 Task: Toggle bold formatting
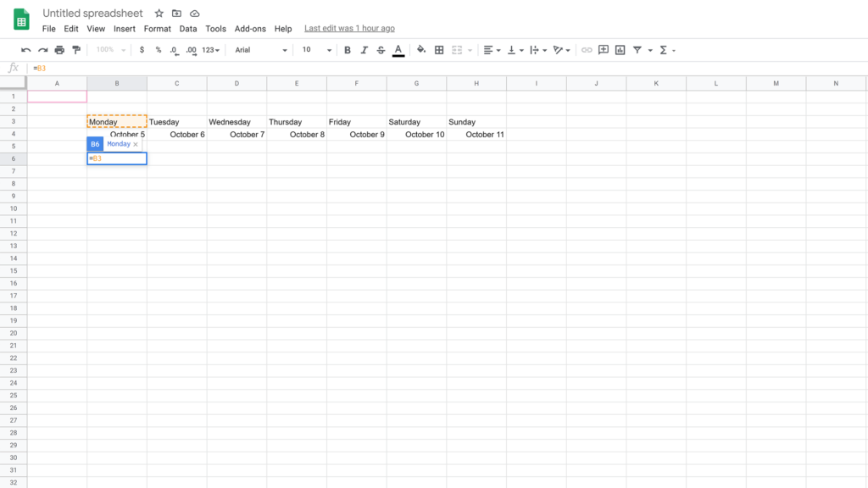(347, 50)
